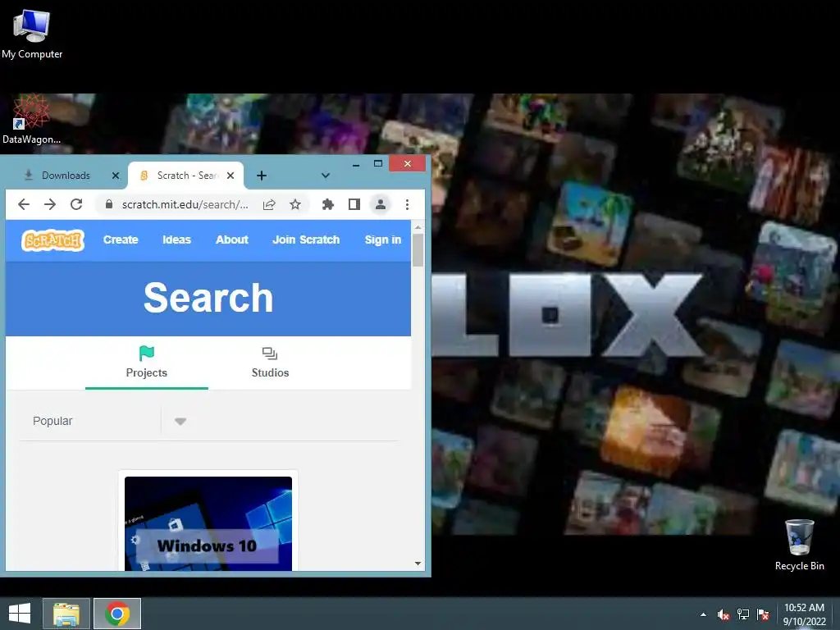The height and width of the screenshot is (630, 840).
Task: Click the forward navigation arrow
Action: (x=50, y=204)
